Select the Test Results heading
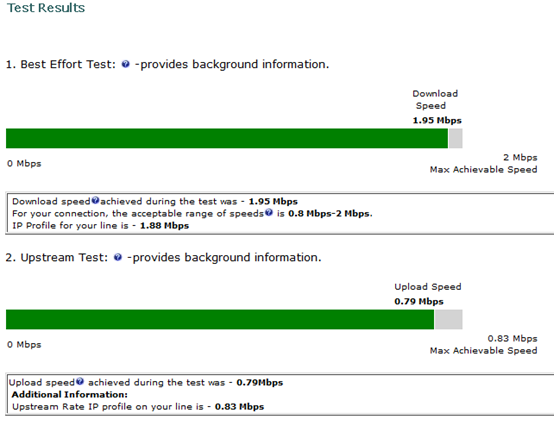 [x=46, y=8]
